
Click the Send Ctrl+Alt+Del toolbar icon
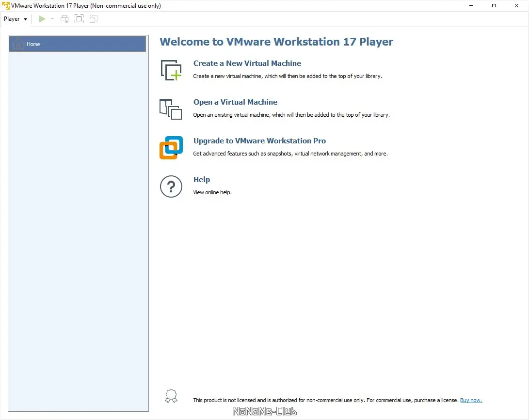point(64,19)
